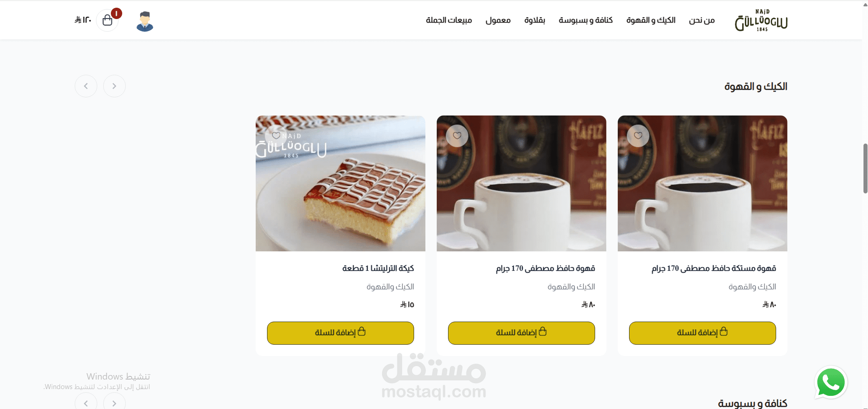
Task: Open قهوة حافظ مصطفى 170 جرام product title
Action: coord(545,268)
